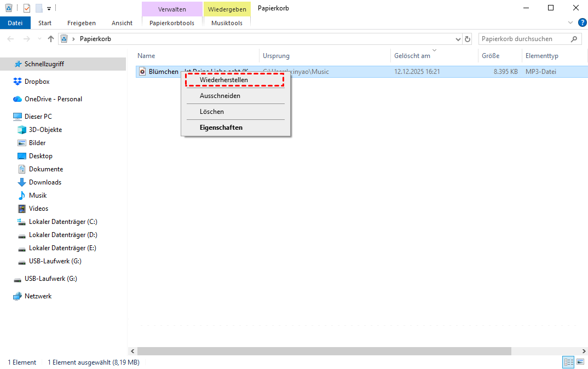Click the Papierkorb durchsuchen search field
The width and height of the screenshot is (588, 369).
(524, 39)
